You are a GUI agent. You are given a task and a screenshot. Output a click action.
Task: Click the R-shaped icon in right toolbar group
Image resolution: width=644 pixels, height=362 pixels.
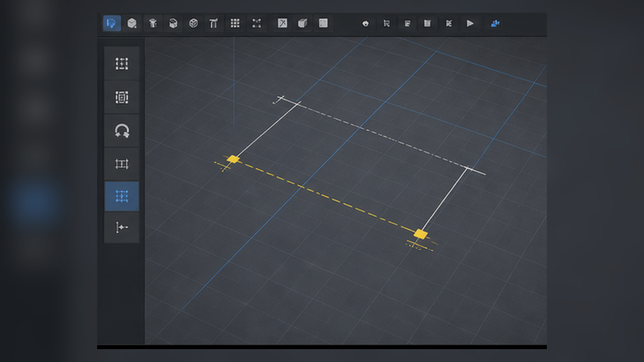tap(386, 24)
